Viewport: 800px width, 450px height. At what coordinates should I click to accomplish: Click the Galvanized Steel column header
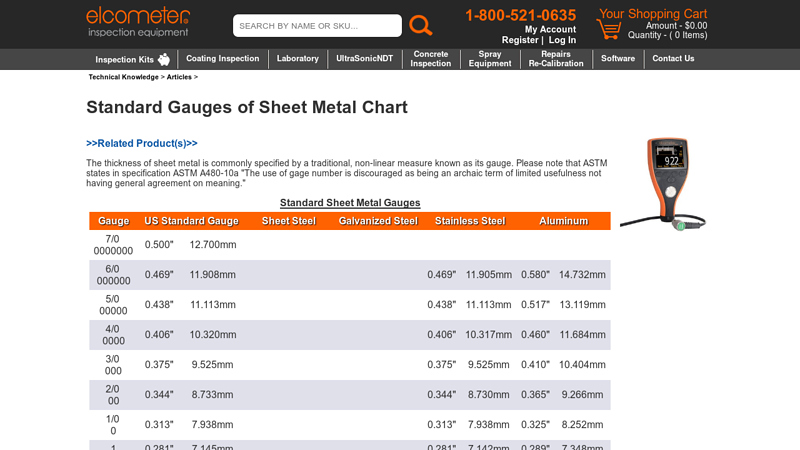378,221
